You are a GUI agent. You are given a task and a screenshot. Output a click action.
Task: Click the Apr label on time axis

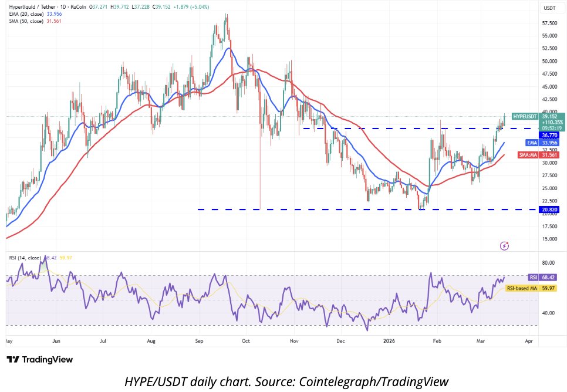point(529,341)
